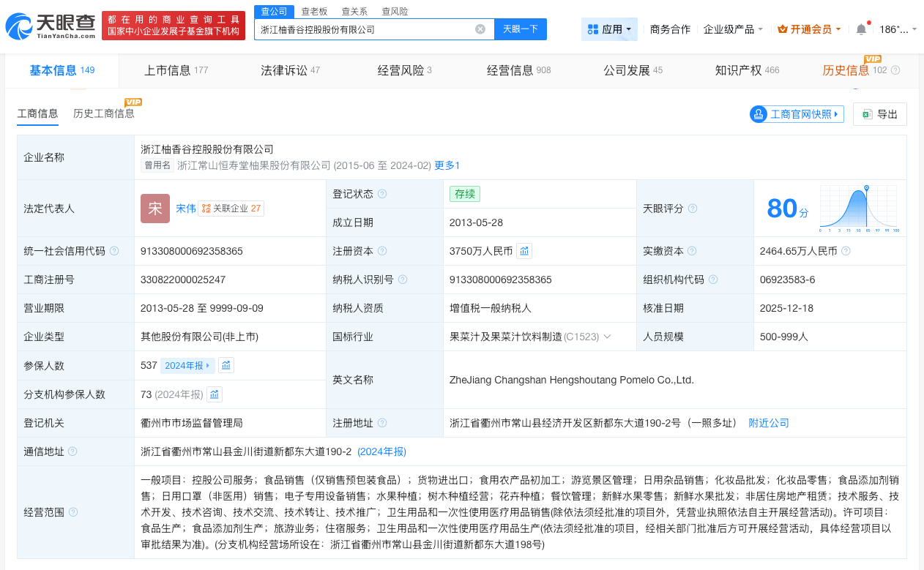Image resolution: width=924 pixels, height=570 pixels.
Task: Select 查风险 search mode
Action: 395,11
